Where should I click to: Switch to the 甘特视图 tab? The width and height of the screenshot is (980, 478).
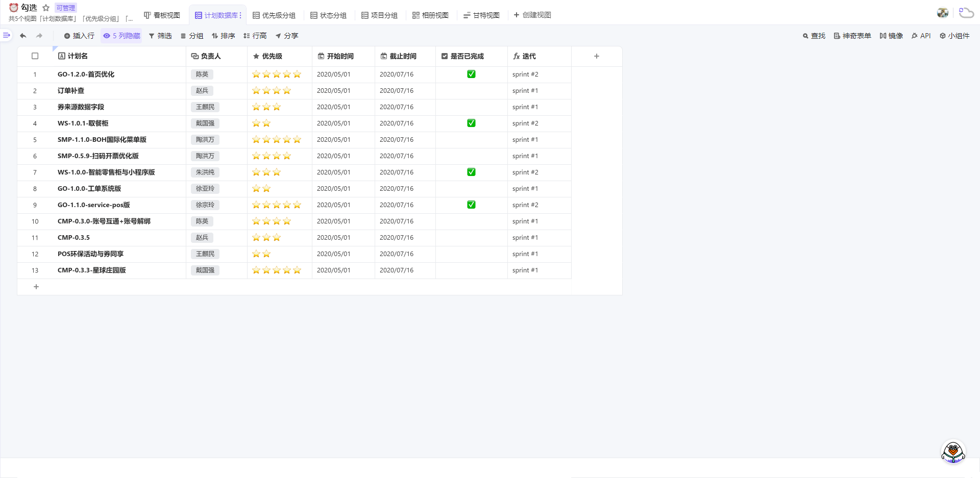[x=481, y=15]
